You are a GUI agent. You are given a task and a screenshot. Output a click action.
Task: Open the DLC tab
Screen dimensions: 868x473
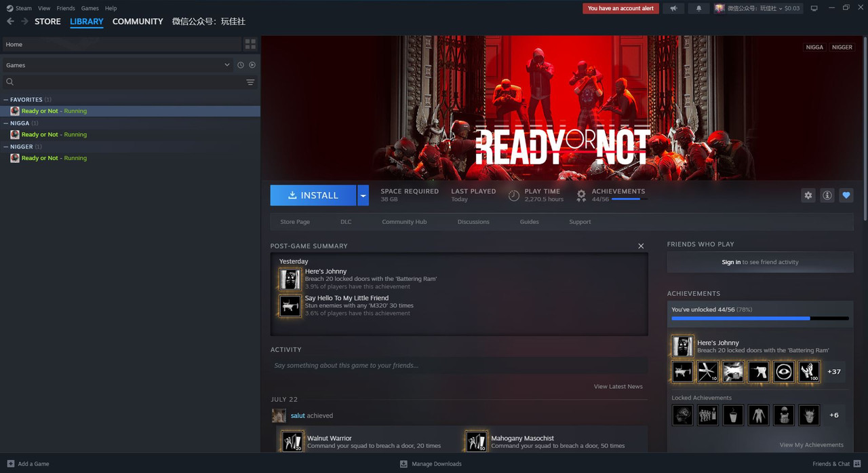pyautogui.click(x=346, y=222)
